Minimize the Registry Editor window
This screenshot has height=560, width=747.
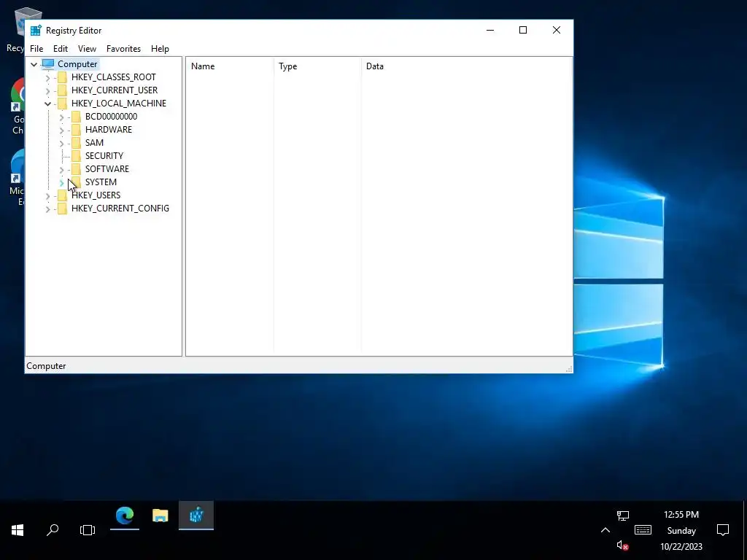[x=490, y=30]
